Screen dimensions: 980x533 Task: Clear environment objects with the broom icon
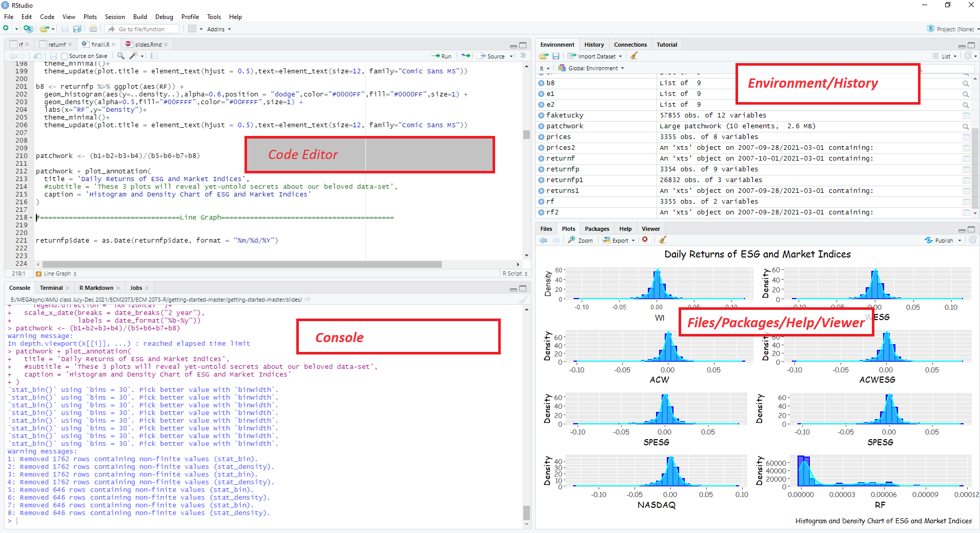[x=634, y=56]
